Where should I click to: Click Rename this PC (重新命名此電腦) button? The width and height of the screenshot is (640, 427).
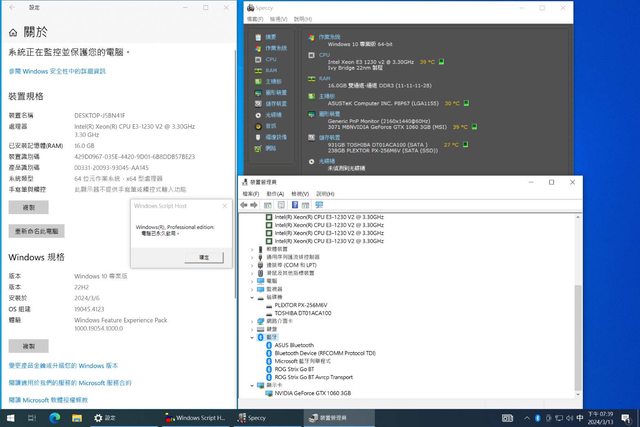[37, 231]
